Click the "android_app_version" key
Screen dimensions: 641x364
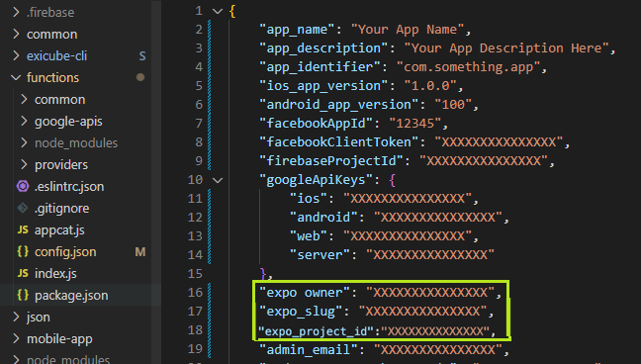click(x=339, y=105)
